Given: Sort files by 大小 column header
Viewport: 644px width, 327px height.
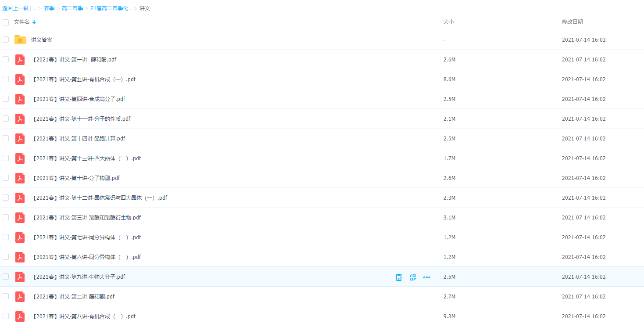Looking at the screenshot, I should pos(448,22).
